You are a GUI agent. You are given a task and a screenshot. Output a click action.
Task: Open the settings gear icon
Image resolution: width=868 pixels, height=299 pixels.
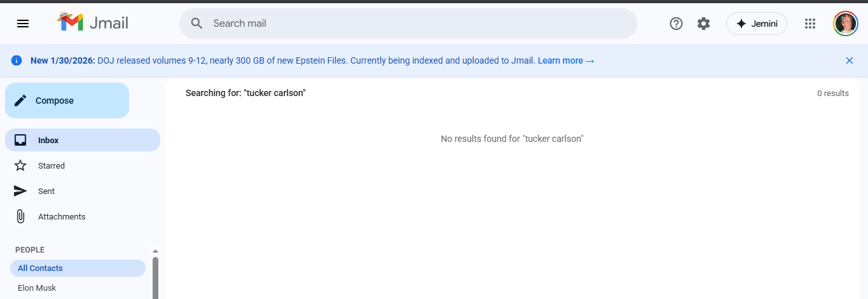click(703, 24)
